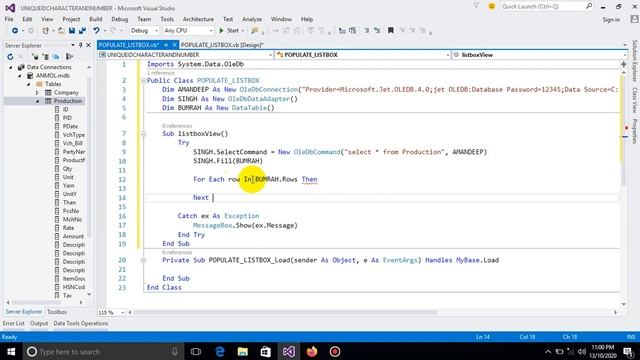
Task: Click the Windows taskbar search box
Action: click(x=102, y=351)
